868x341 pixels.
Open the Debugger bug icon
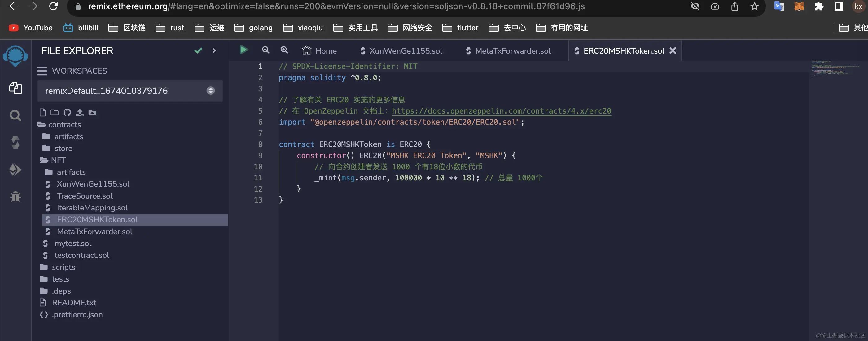[x=15, y=196]
